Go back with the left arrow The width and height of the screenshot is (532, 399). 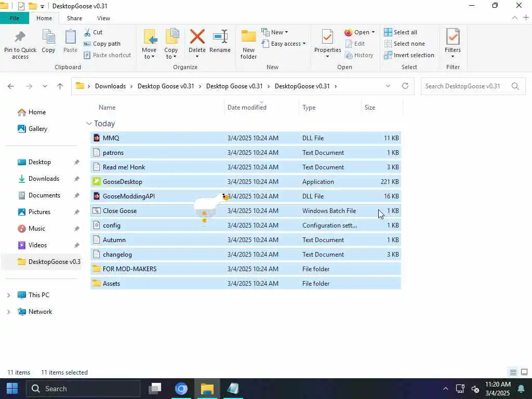coord(11,86)
